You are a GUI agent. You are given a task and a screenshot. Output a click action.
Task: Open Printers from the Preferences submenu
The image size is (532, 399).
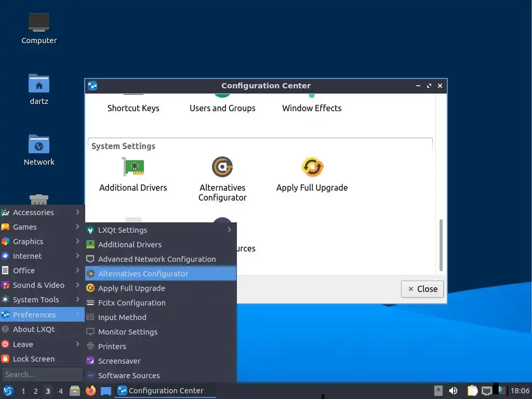pos(161,347)
